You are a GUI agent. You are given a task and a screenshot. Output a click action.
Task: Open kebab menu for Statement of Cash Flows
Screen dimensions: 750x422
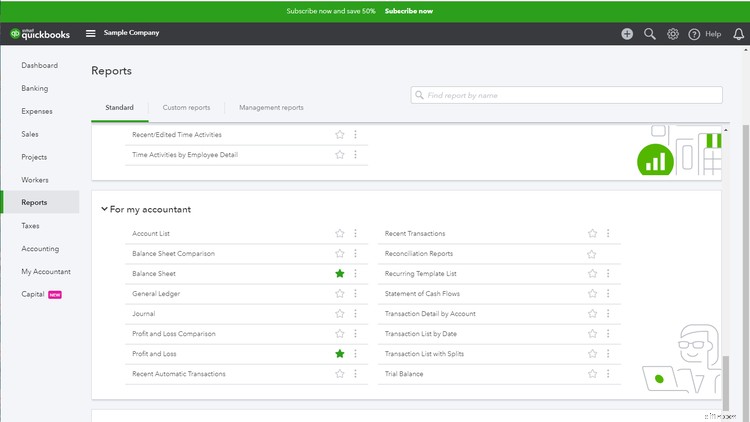608,294
